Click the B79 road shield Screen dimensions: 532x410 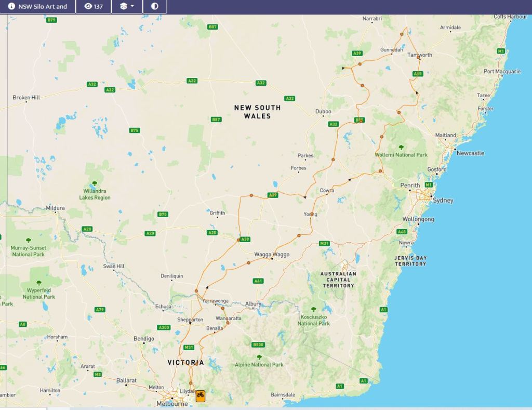click(x=51, y=20)
